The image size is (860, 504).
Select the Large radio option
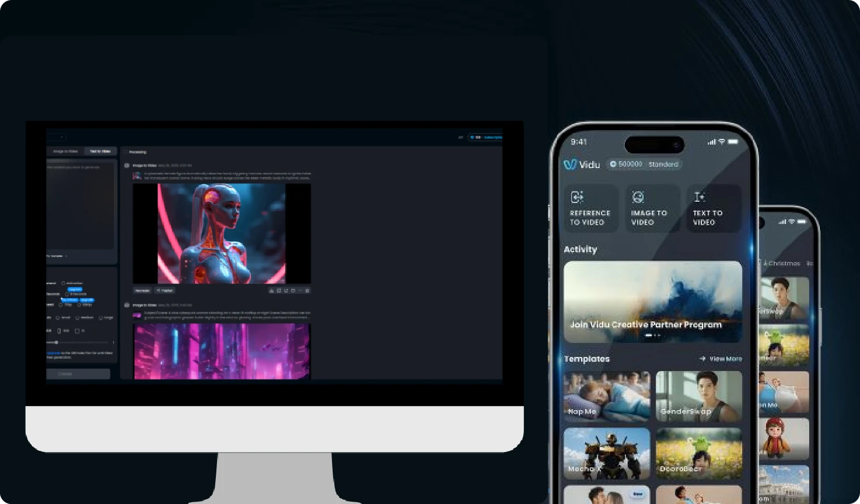tap(100, 318)
